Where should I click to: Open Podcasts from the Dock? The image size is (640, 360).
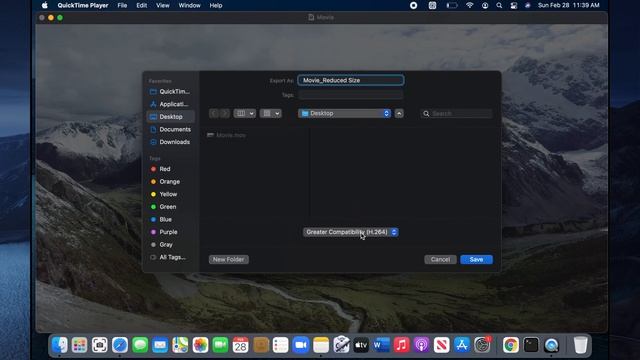click(421, 345)
